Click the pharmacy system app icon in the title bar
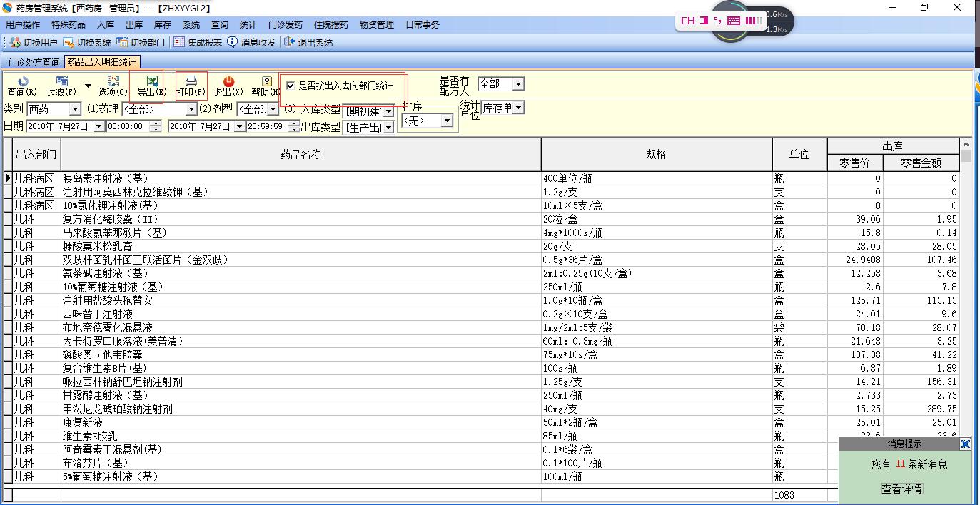980x505 pixels. click(7, 8)
